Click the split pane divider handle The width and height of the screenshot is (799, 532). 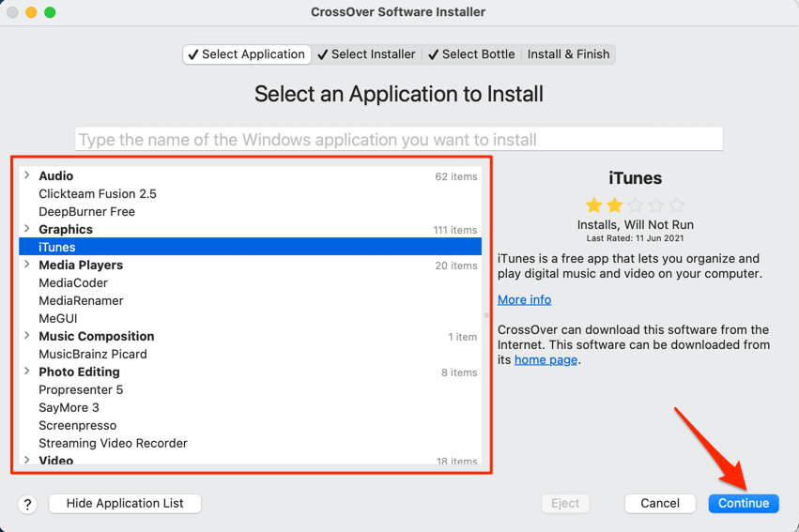coord(486,315)
